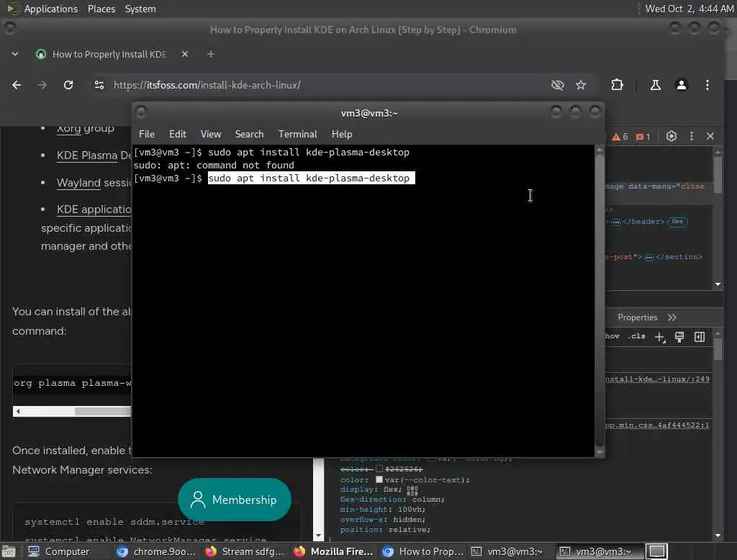The width and height of the screenshot is (737, 560).
Task: Click the page scrollbar down arrow
Action: point(318,536)
